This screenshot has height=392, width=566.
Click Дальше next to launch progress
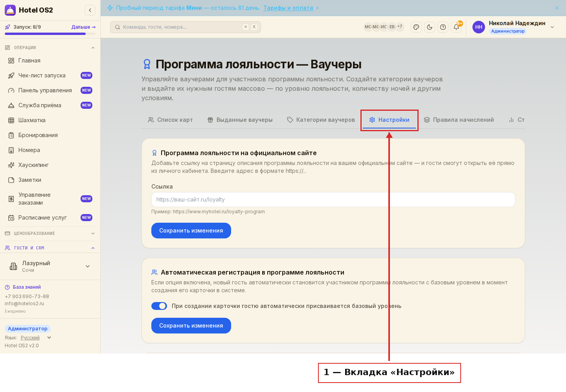pos(83,27)
